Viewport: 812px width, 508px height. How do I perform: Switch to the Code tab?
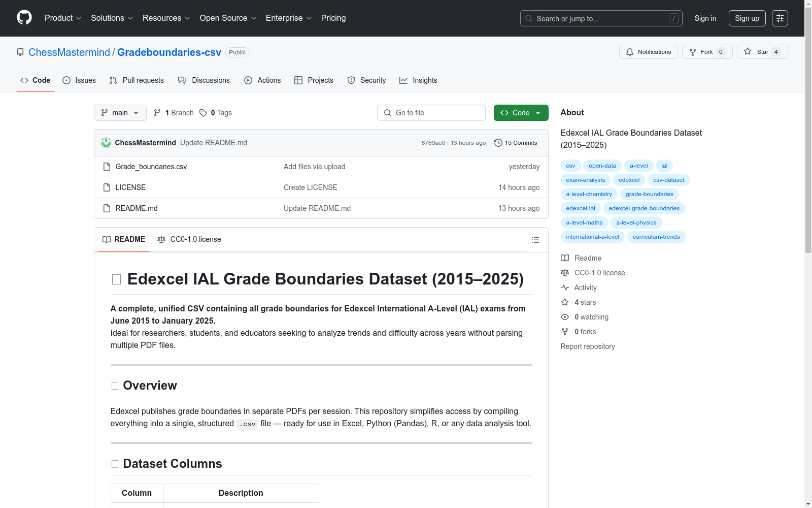point(35,80)
